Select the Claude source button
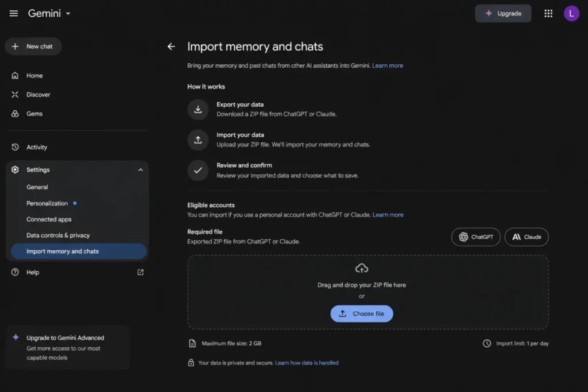The width and height of the screenshot is (588, 392). (x=527, y=237)
